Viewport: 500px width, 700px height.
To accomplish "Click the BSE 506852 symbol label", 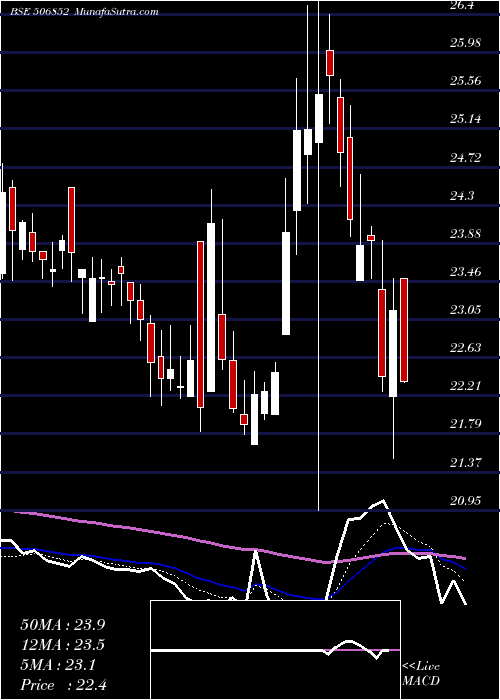I will tap(40, 12).
